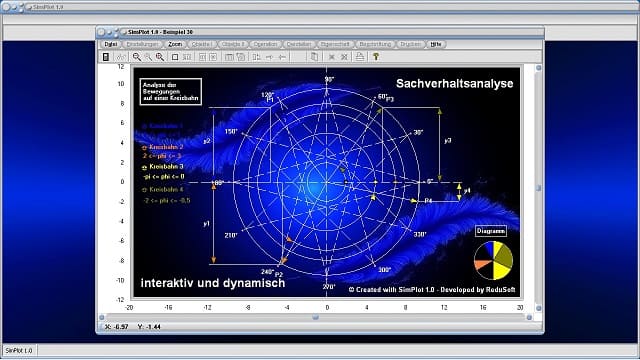Image resolution: width=640 pixels, height=360 pixels.
Task: Click the double X delete-all toolbar icon
Action: 344,57
